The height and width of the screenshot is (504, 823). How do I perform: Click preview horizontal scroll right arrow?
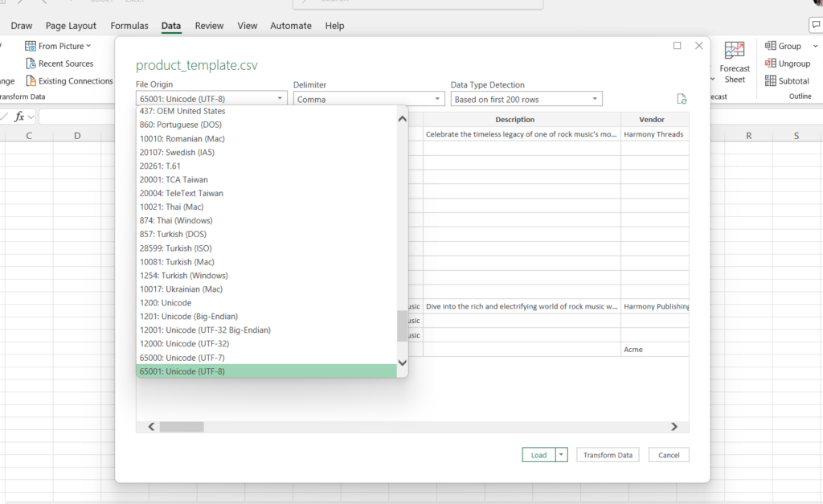674,426
